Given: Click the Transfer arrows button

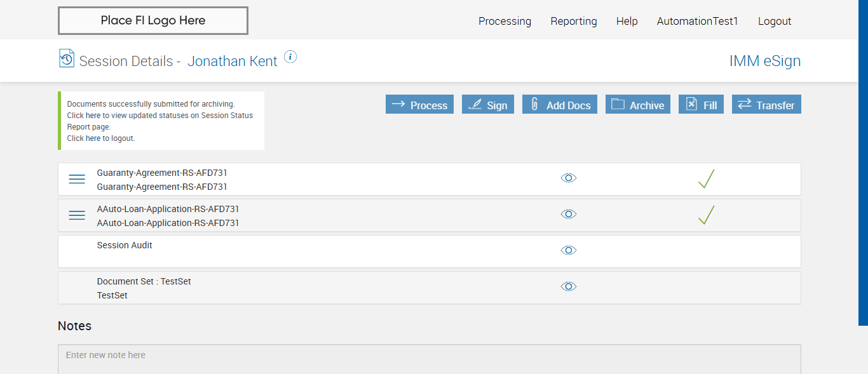Looking at the screenshot, I should coord(766,105).
